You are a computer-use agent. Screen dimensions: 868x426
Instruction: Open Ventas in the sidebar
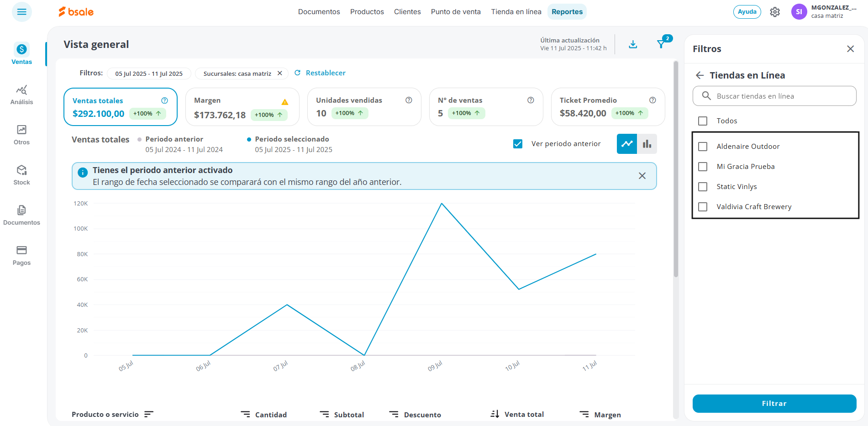tap(21, 54)
